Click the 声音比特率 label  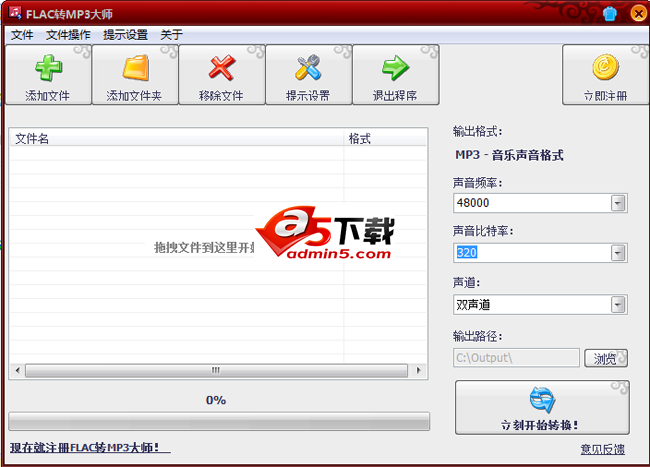click(483, 231)
